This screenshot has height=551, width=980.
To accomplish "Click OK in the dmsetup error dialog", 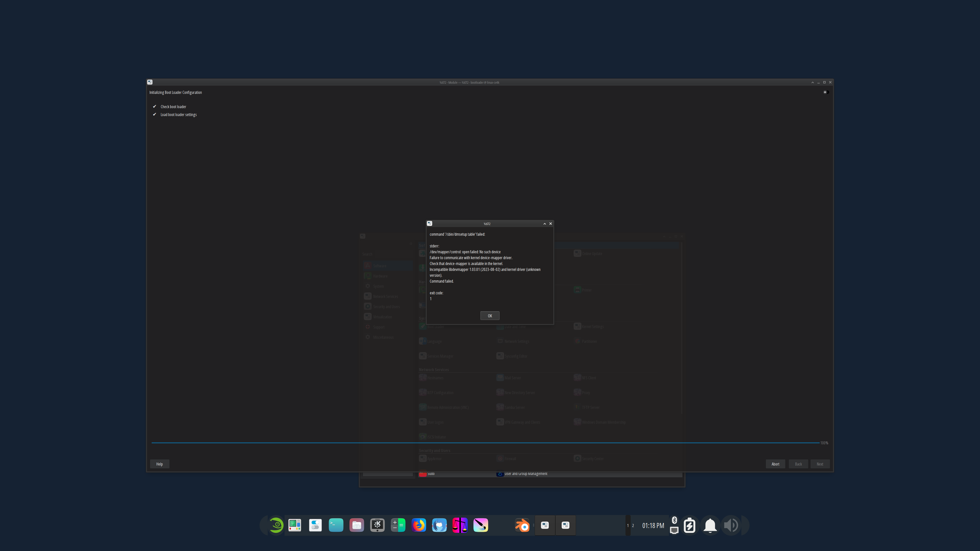I will point(490,316).
